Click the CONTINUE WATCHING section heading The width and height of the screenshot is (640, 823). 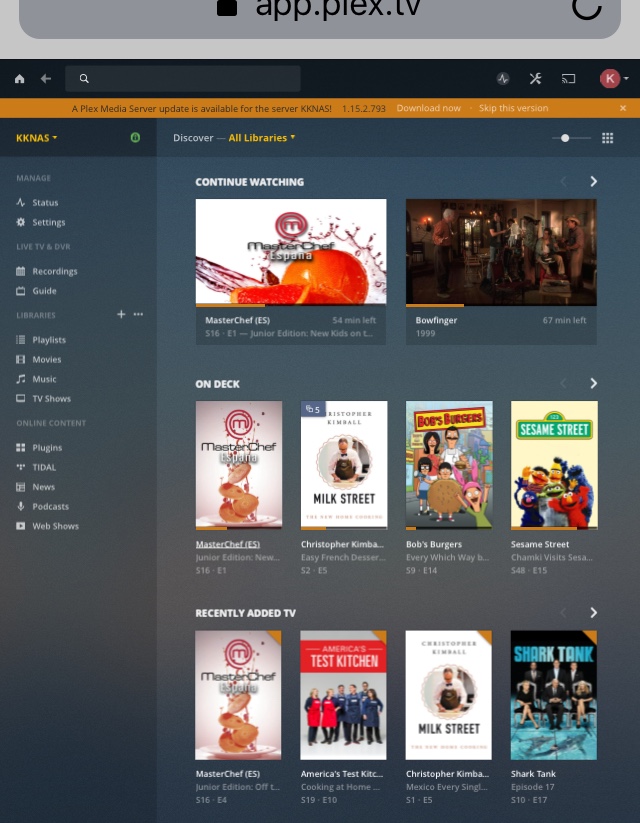[249, 182]
